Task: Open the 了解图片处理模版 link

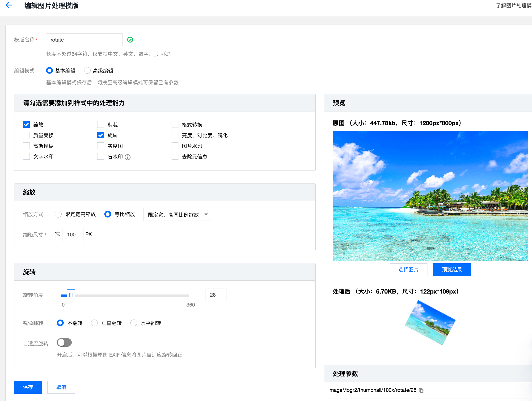Action: tap(514, 5)
